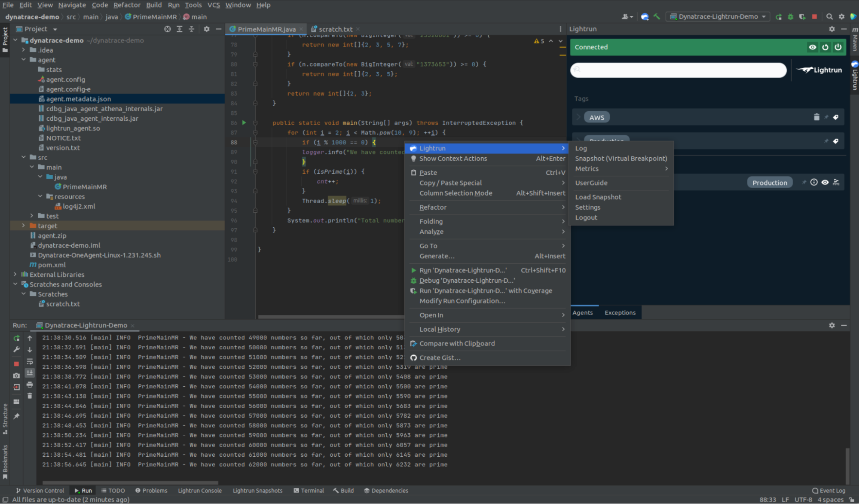Viewport: 859px width, 504px height.
Task: Toggle the eye icon on Production agent row
Action: [825, 183]
